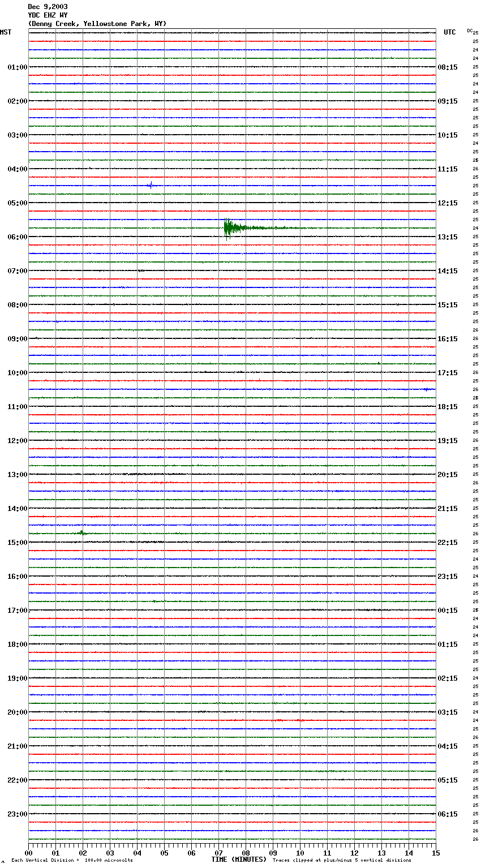
Task: Click the 04:15 UTC time label
Action: 448,746
